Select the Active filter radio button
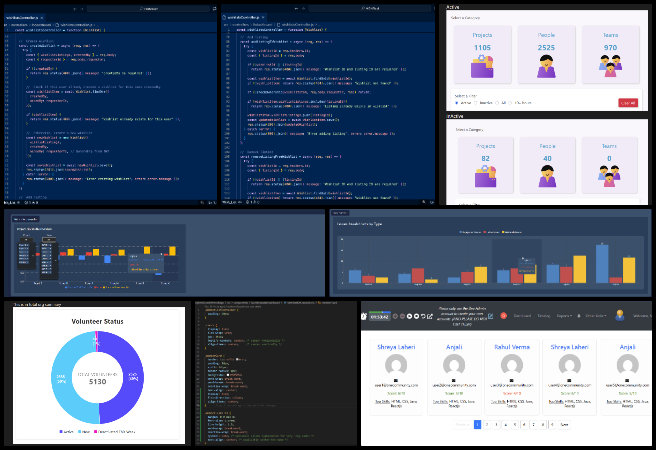 [457, 102]
